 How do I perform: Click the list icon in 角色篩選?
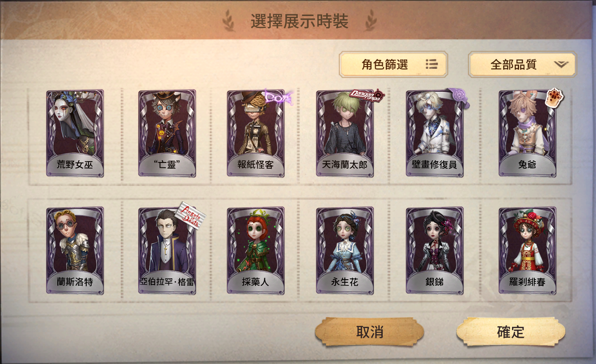tap(431, 65)
